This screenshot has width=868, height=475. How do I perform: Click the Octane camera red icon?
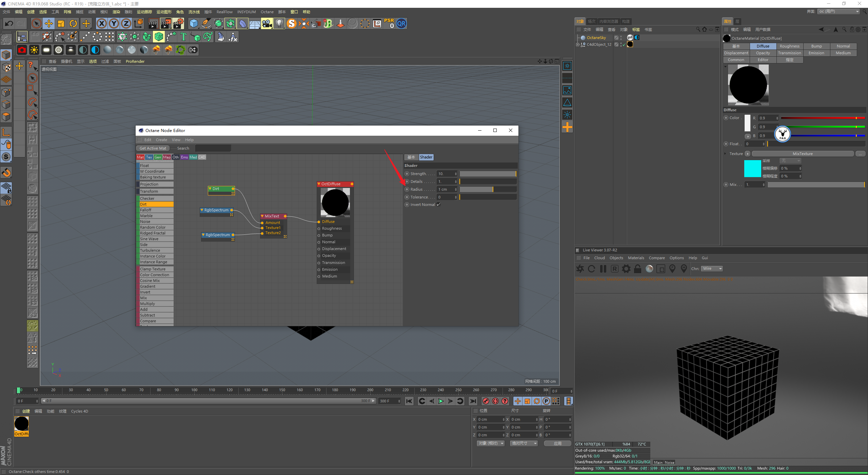coord(22,50)
